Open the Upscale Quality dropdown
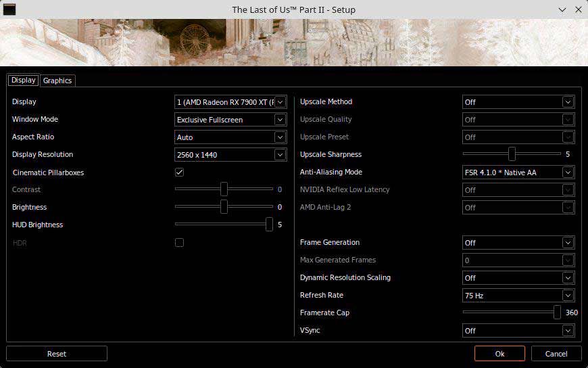Viewport: 588px width, 368px height. tap(518, 120)
